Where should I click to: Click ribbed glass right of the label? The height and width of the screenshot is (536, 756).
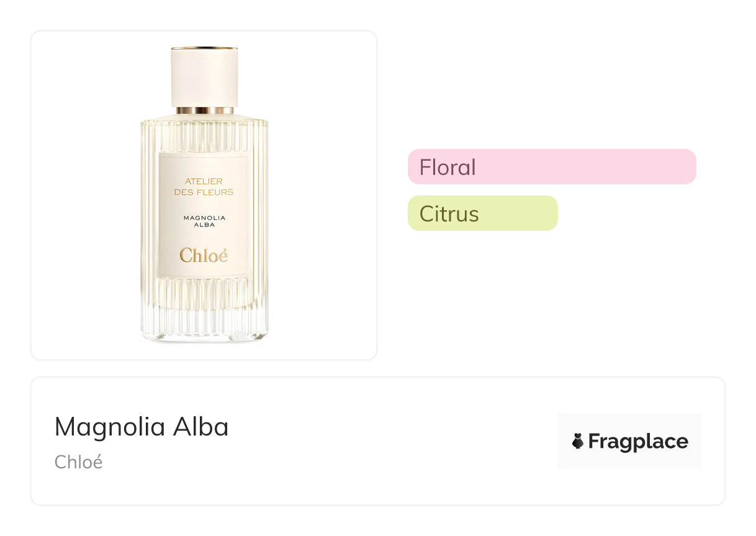click(258, 211)
